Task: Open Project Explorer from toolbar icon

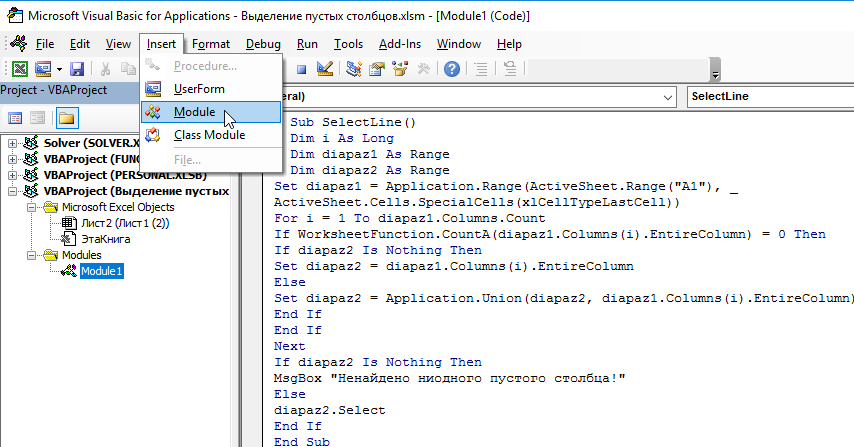Action: pos(355,69)
